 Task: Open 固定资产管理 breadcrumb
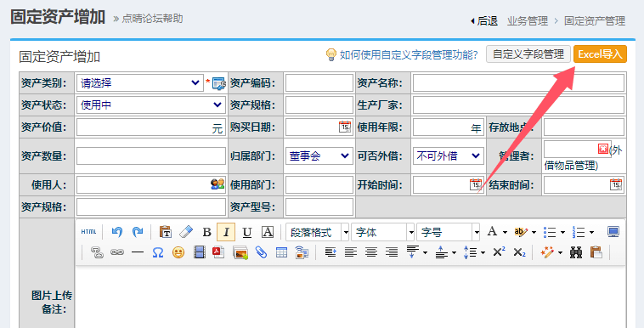[595, 21]
